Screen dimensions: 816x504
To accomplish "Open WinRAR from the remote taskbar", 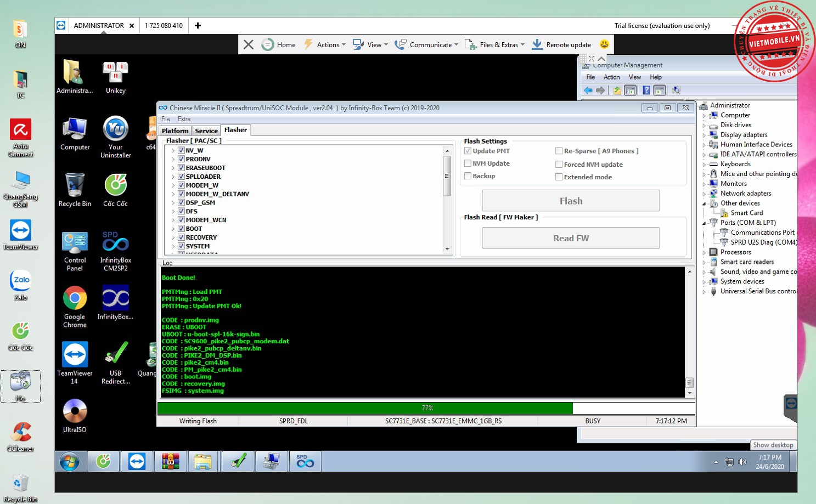I will (x=171, y=462).
